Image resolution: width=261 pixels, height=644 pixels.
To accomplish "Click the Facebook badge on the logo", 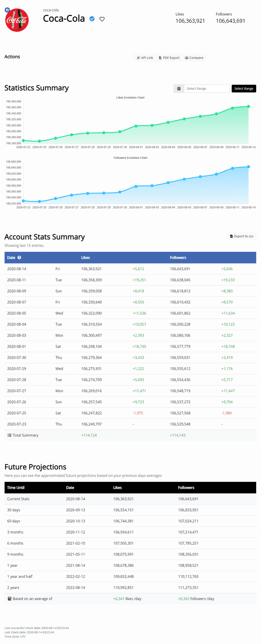I will [7, 10].
